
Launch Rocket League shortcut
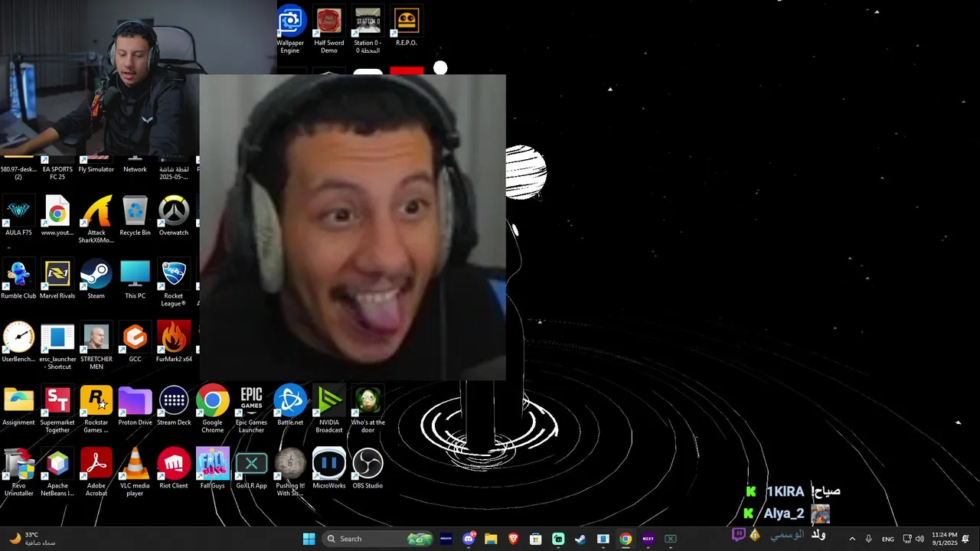coord(174,284)
